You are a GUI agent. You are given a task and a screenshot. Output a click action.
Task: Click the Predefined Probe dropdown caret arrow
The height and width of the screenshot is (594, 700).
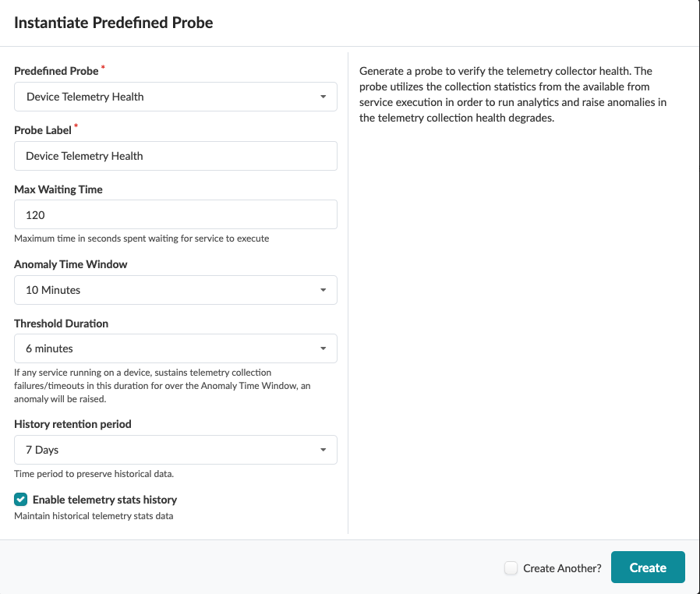[323, 97]
